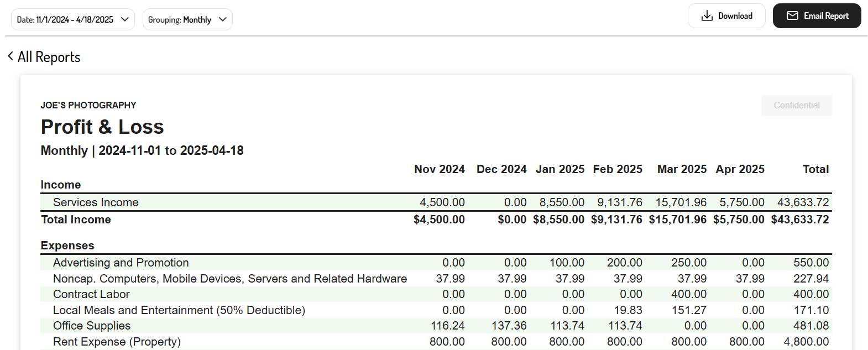Click the Services Income row label

(96, 202)
